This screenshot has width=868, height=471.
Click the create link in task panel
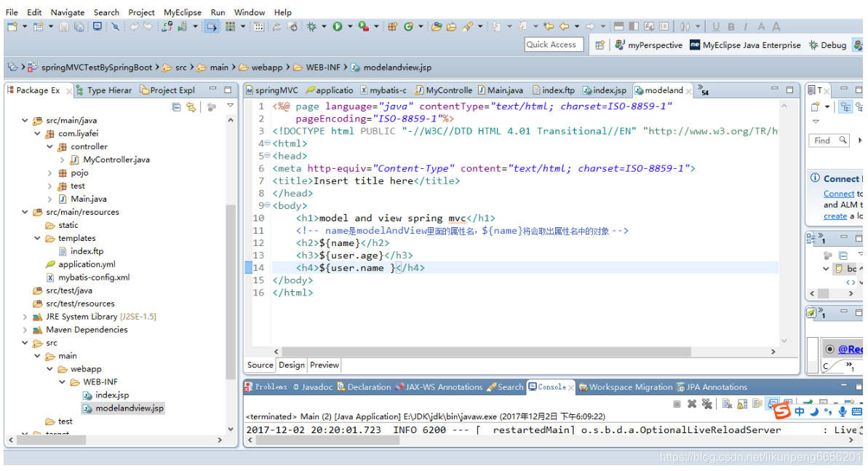point(835,216)
